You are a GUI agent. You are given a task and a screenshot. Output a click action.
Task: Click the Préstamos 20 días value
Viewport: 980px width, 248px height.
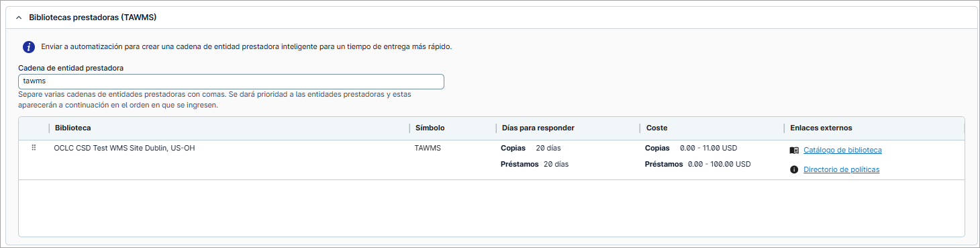(x=535, y=164)
